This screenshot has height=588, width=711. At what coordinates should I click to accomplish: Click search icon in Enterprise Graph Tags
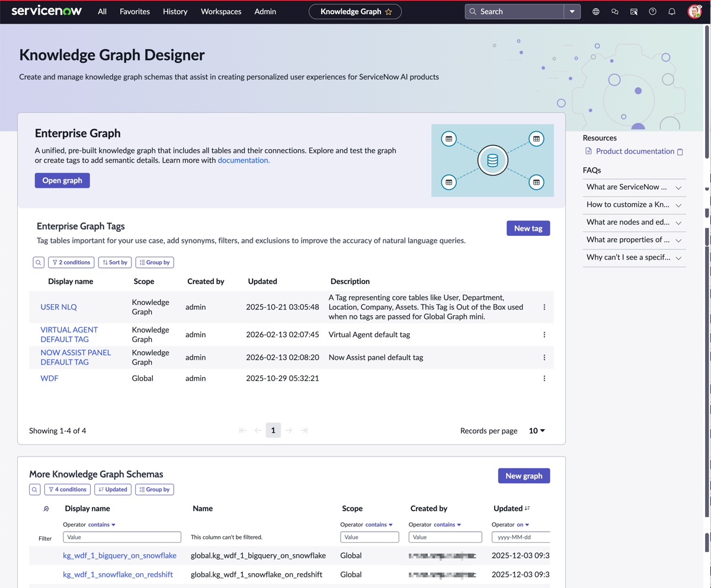pos(39,262)
